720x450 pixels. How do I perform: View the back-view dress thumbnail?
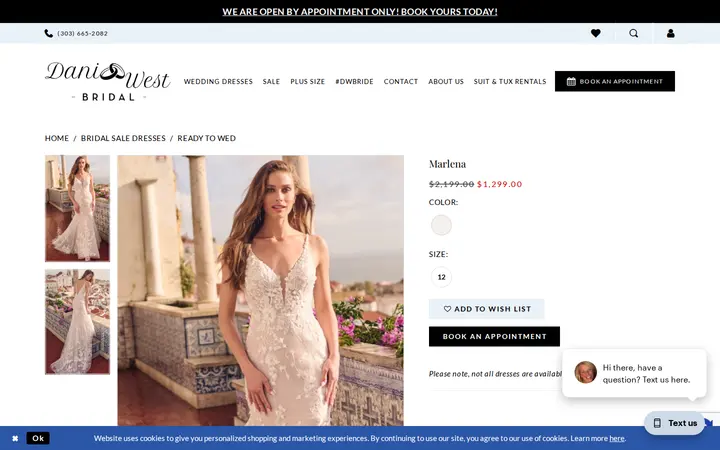click(77, 322)
